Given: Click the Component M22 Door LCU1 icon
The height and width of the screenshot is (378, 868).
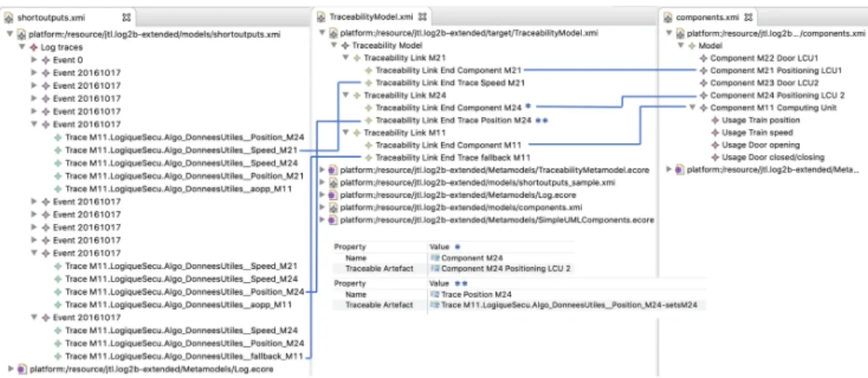Looking at the screenshot, I should pyautogui.click(x=704, y=58).
